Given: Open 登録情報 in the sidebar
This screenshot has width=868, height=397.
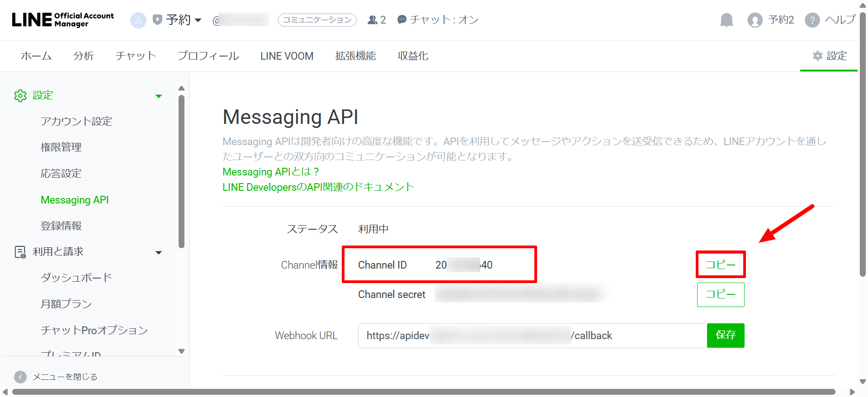Looking at the screenshot, I should pyautogui.click(x=61, y=226).
